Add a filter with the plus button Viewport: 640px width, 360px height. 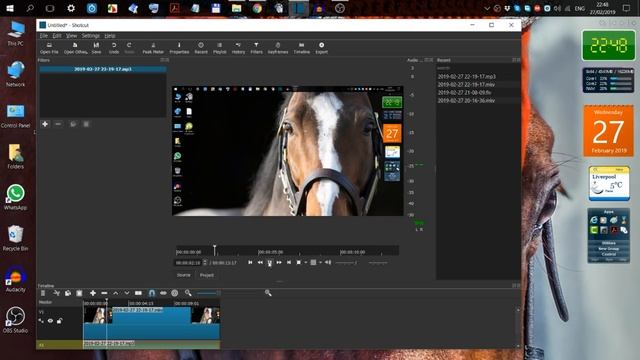tap(45, 124)
